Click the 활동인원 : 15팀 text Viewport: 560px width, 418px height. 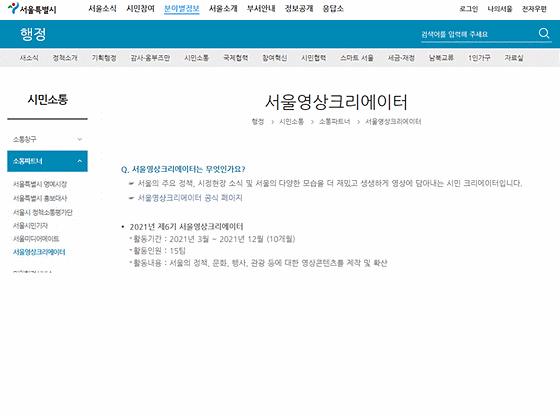[159, 251]
